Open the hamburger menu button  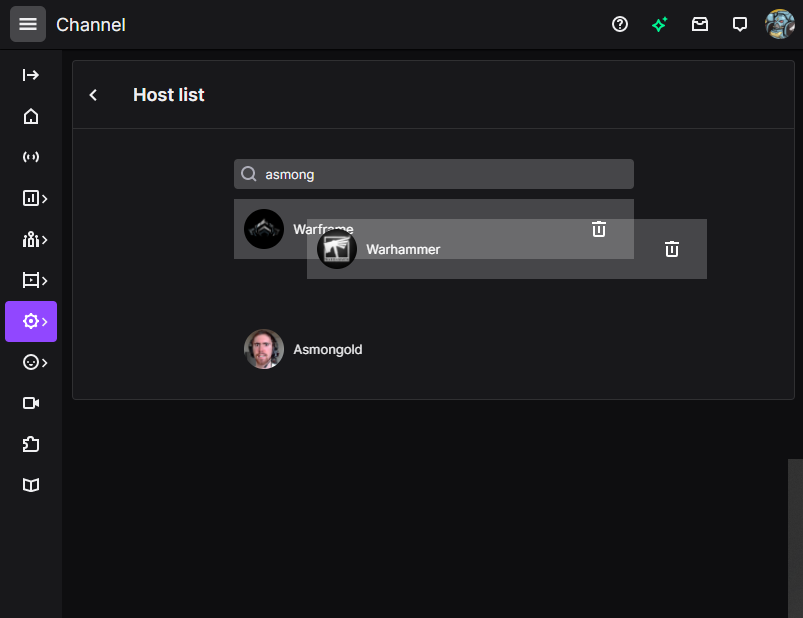pos(28,24)
